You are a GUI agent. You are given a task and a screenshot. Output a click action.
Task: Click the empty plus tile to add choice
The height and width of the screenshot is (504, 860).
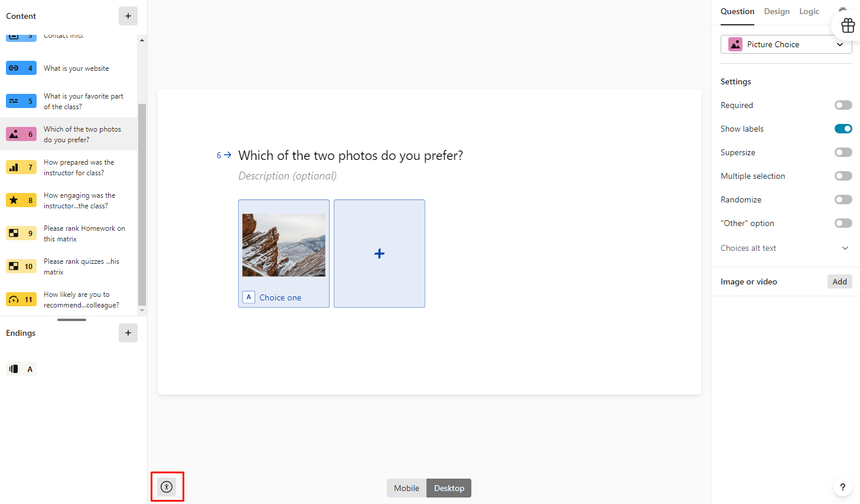(x=379, y=254)
